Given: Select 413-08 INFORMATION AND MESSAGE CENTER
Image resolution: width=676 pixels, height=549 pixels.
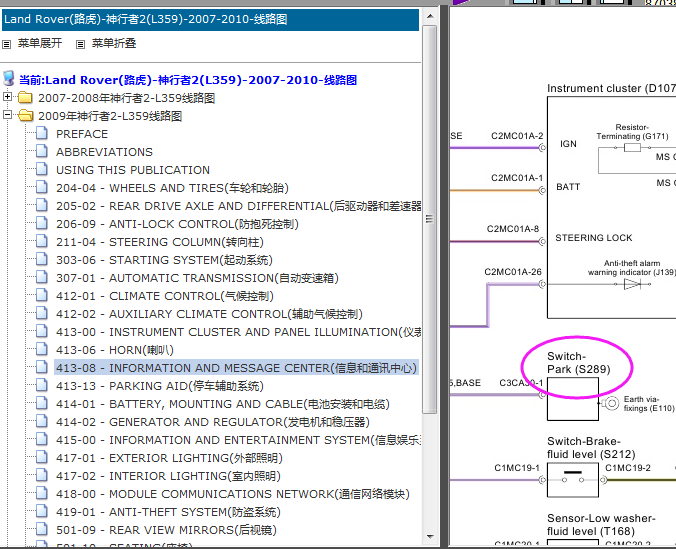Looking at the screenshot, I should 236,368.
